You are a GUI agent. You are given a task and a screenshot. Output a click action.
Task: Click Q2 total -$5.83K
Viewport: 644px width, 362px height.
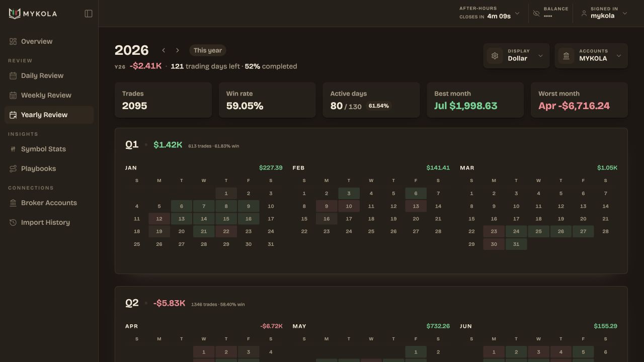(x=170, y=303)
